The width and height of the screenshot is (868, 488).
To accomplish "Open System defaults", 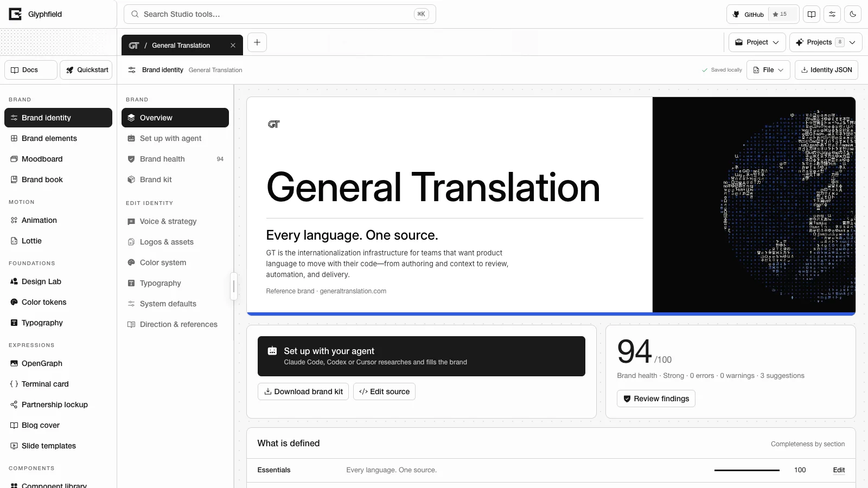I will (175, 304).
